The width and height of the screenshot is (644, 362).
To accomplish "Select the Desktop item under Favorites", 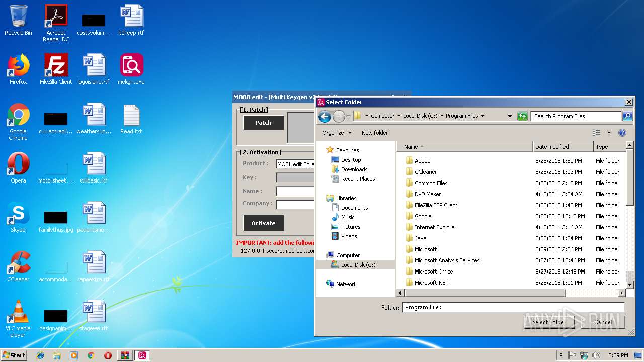I will (x=351, y=160).
